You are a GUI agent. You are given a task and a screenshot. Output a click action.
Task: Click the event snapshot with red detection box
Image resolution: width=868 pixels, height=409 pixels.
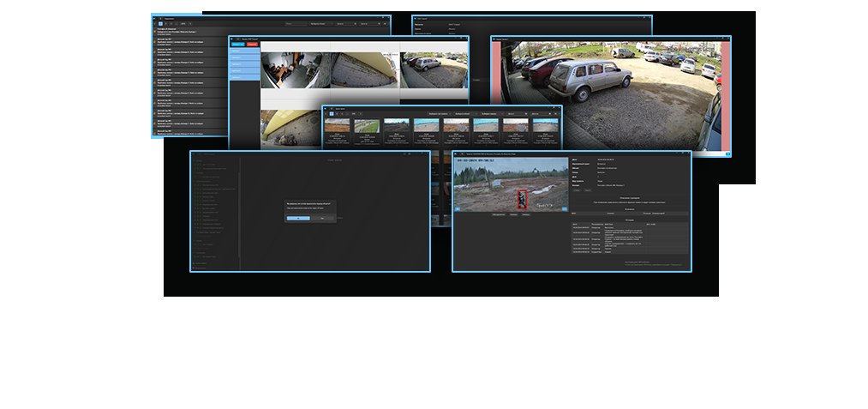(x=511, y=184)
